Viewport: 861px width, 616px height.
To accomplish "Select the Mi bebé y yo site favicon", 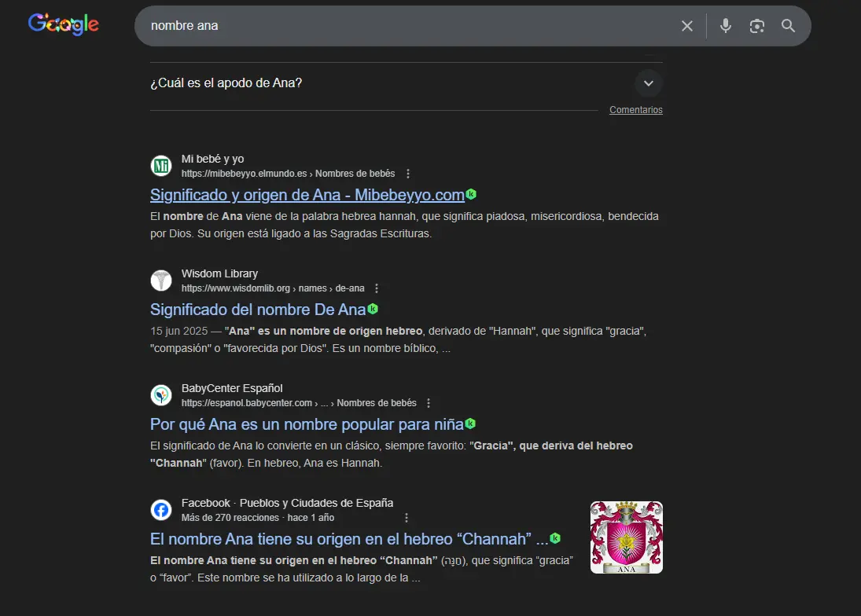I will click(161, 165).
